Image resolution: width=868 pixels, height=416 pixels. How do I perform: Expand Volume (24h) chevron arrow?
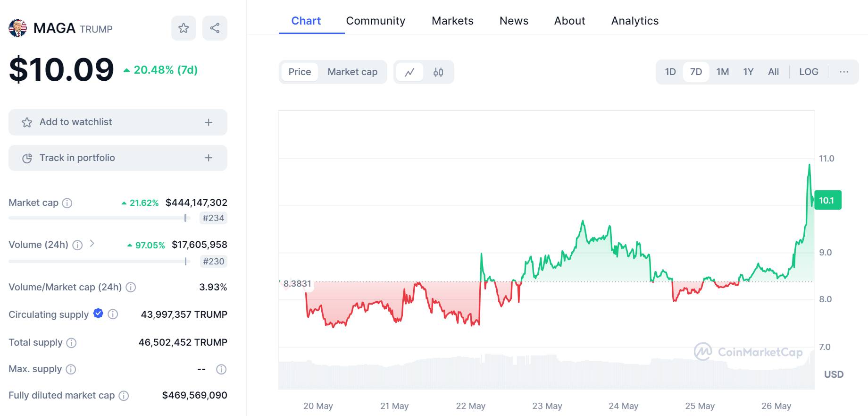[x=92, y=244]
